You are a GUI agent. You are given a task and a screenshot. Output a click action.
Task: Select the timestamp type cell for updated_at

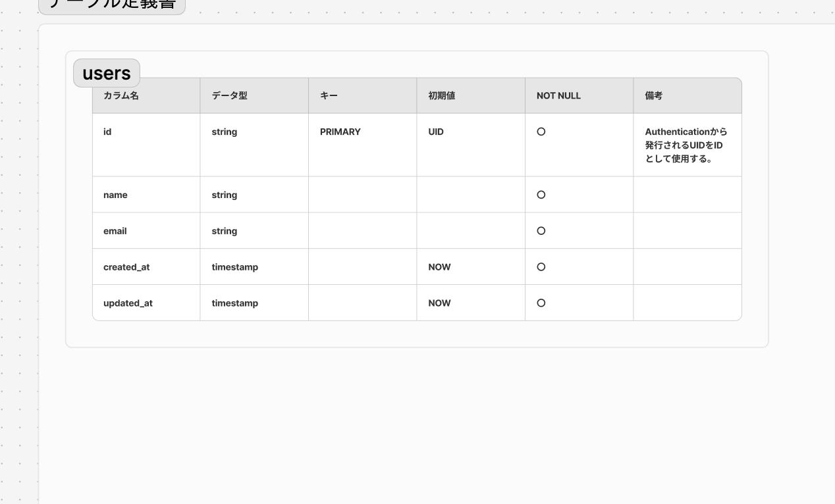click(x=234, y=303)
